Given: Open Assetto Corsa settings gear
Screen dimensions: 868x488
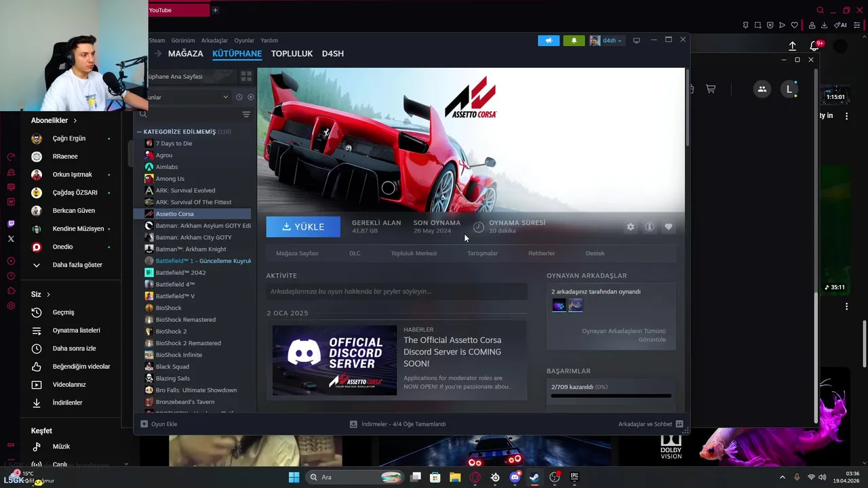Looking at the screenshot, I should (x=631, y=227).
